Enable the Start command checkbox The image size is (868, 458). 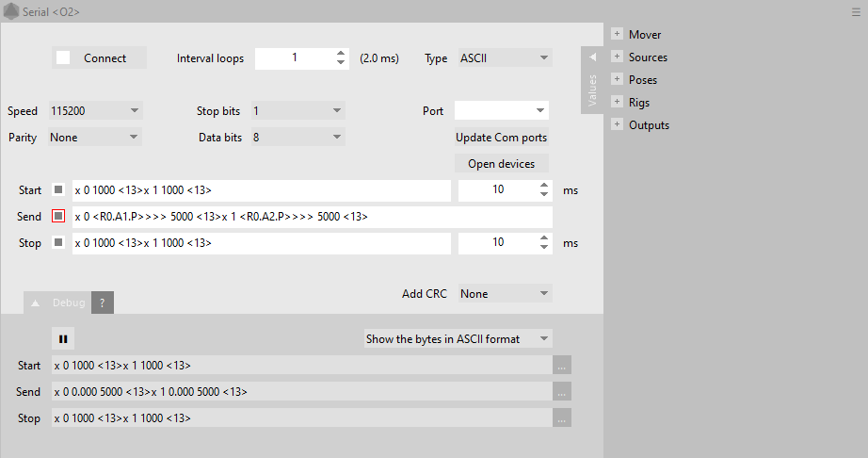tap(58, 190)
